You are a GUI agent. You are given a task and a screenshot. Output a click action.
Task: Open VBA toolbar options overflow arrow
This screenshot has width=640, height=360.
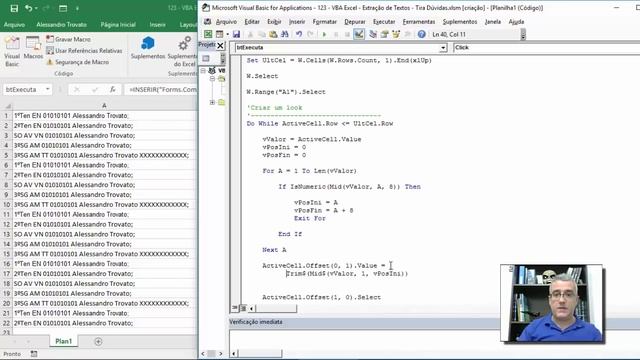523,35
